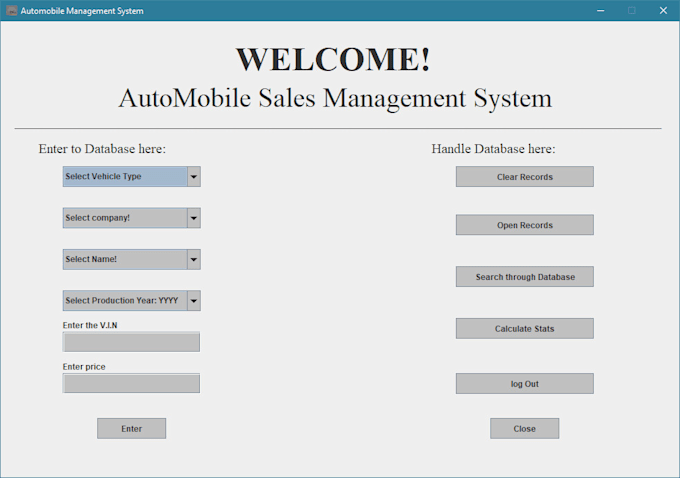Click the Handle Database here label
The width and height of the screenshot is (680, 478).
[x=493, y=149]
